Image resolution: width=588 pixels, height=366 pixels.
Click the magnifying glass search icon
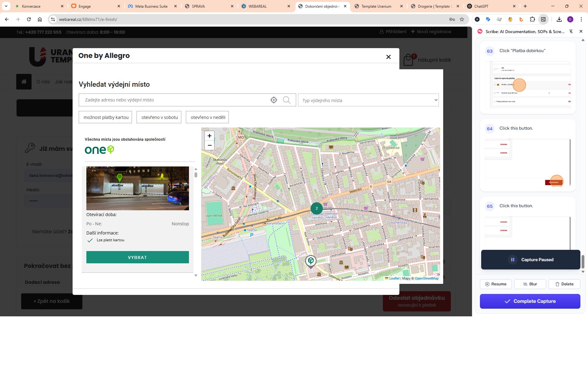287,100
